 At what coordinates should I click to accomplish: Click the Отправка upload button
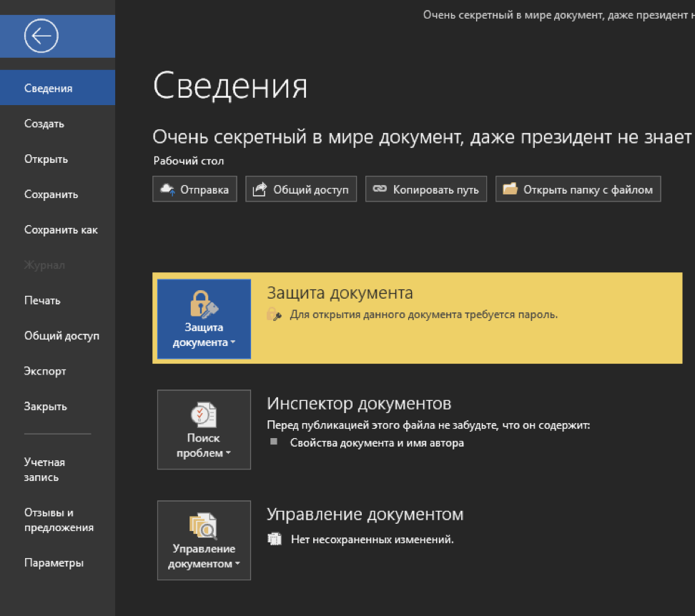194,189
